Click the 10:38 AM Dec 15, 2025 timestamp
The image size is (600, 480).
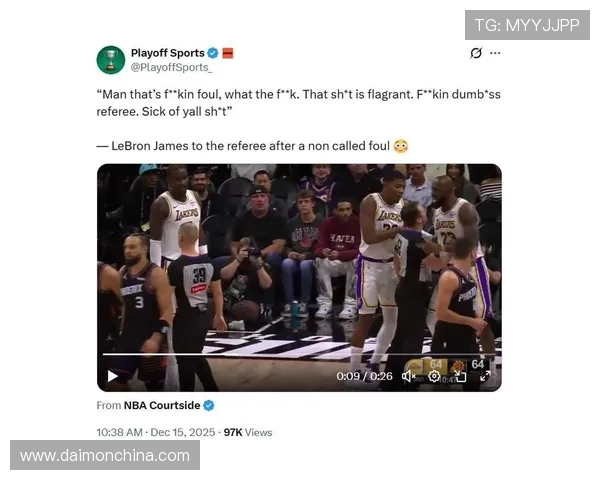click(156, 433)
